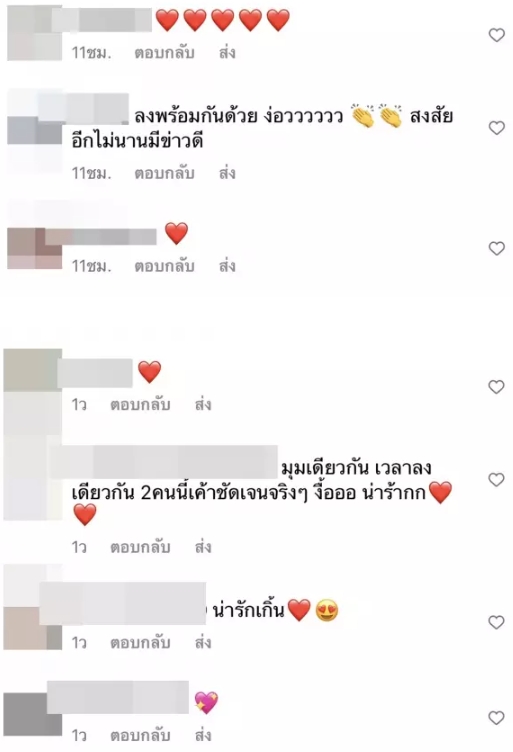Like the comment starting with มุมเดียวกัน
The image size is (513, 752).
496,479
